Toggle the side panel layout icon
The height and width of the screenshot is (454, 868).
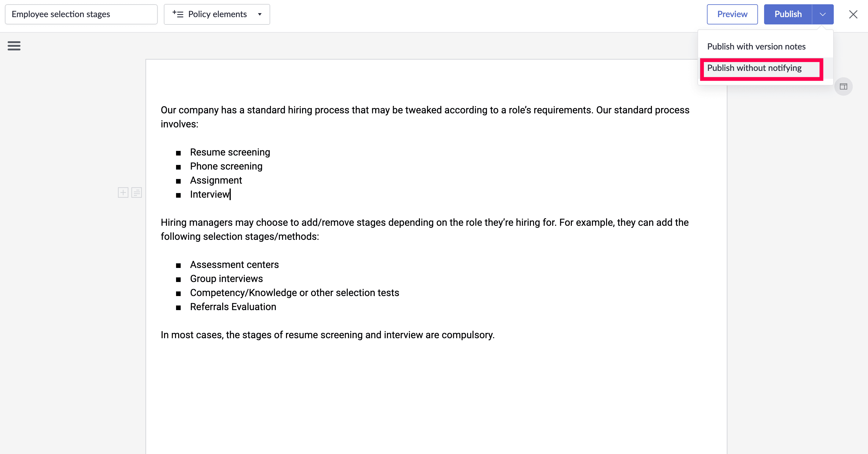click(x=844, y=86)
